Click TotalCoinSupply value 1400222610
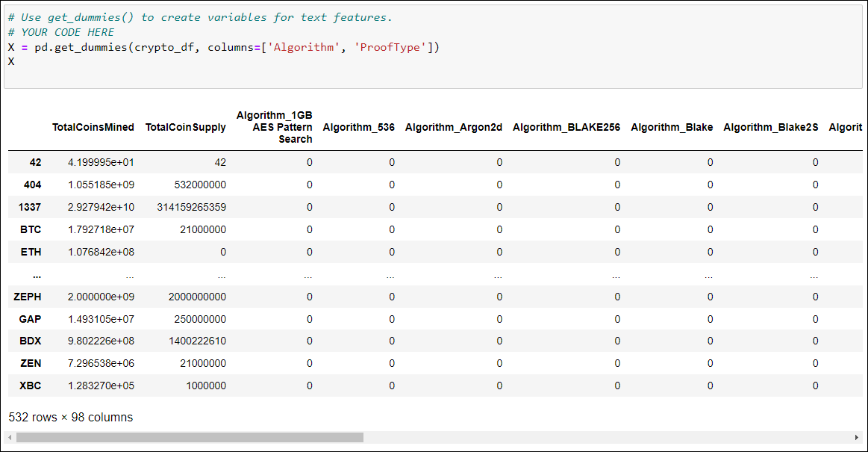The width and height of the screenshot is (868, 452). (197, 341)
